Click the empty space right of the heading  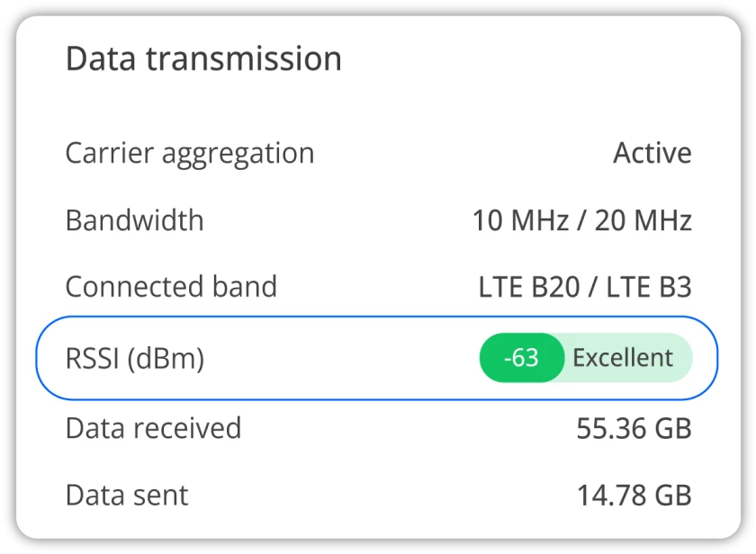[x=540, y=59]
